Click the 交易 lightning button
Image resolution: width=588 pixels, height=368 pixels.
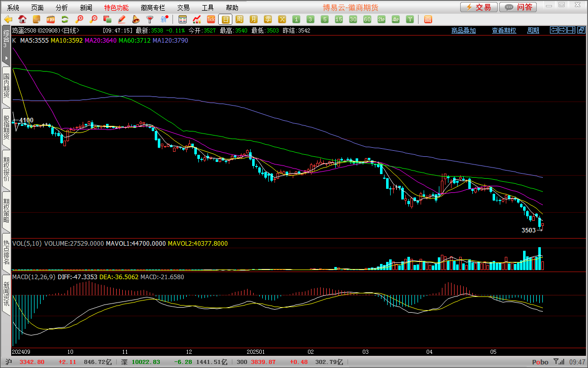pos(479,7)
